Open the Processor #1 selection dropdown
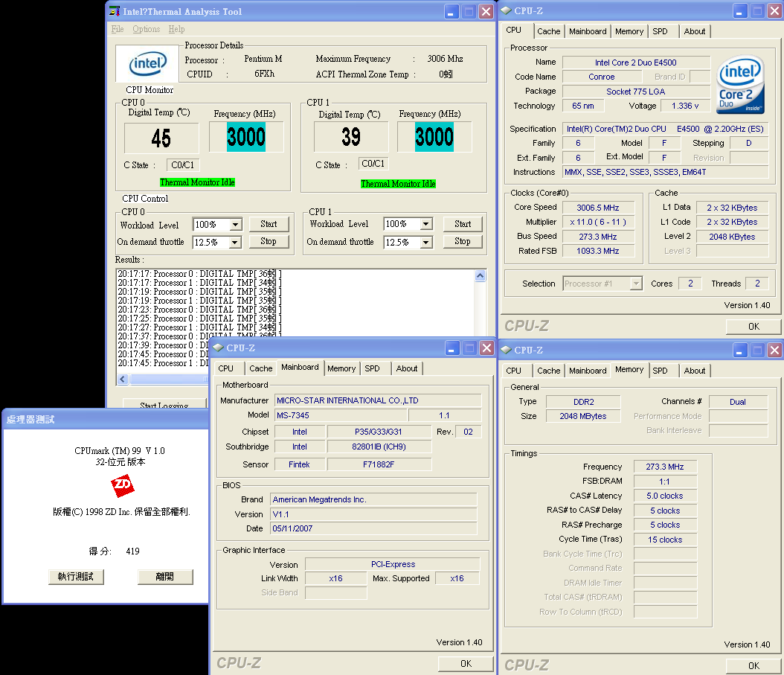 point(635,284)
